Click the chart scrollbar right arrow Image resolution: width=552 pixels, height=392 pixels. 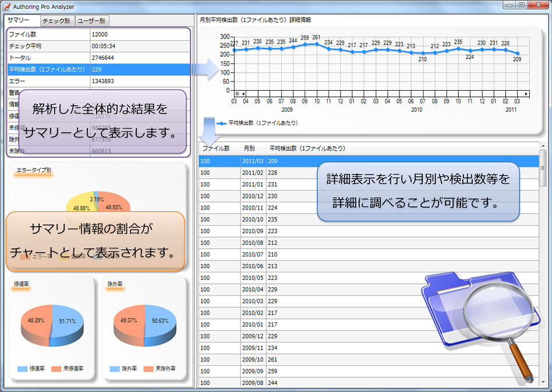coord(526,93)
